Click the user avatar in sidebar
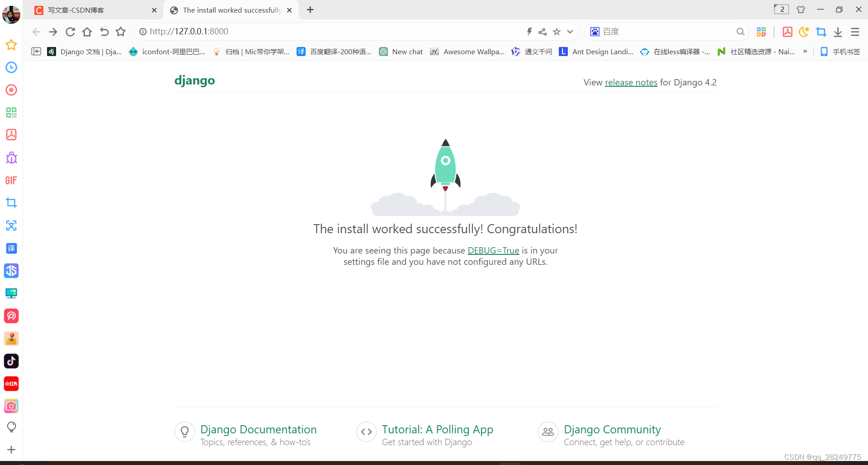This screenshot has width=868, height=465. pyautogui.click(x=11, y=14)
